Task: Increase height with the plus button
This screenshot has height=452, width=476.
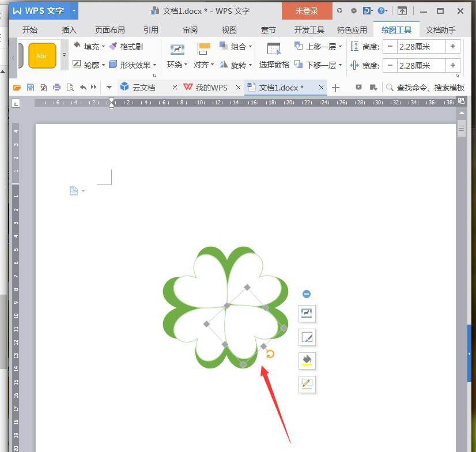Action: pos(452,47)
